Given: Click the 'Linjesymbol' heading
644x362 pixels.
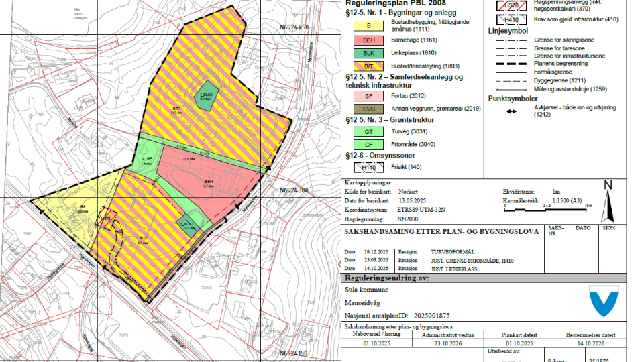Looking at the screenshot, I should (x=508, y=31).
